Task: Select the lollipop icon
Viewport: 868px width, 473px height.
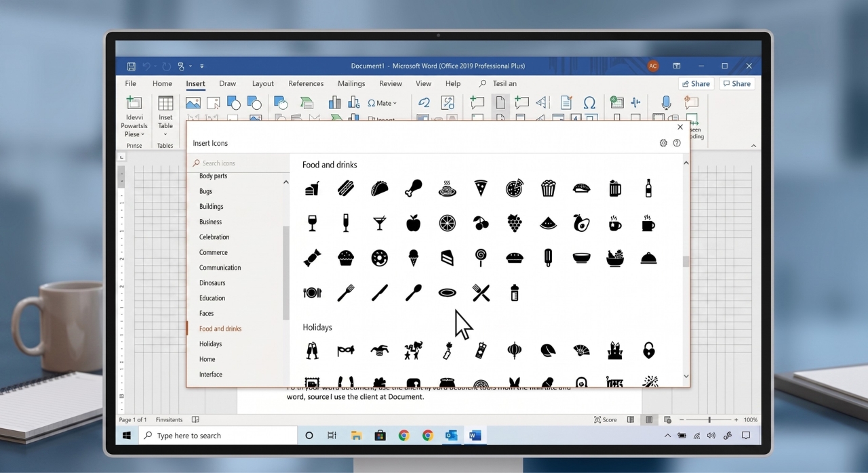Action: coord(481,258)
